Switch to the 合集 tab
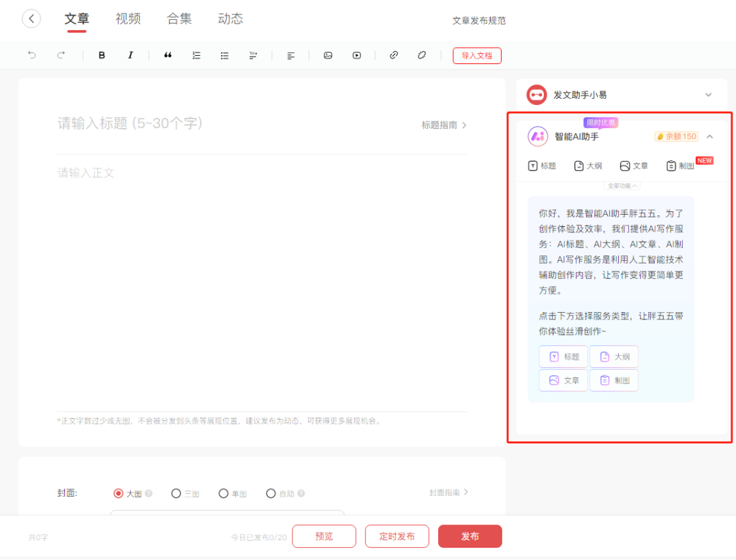The image size is (736, 560). pos(179,19)
